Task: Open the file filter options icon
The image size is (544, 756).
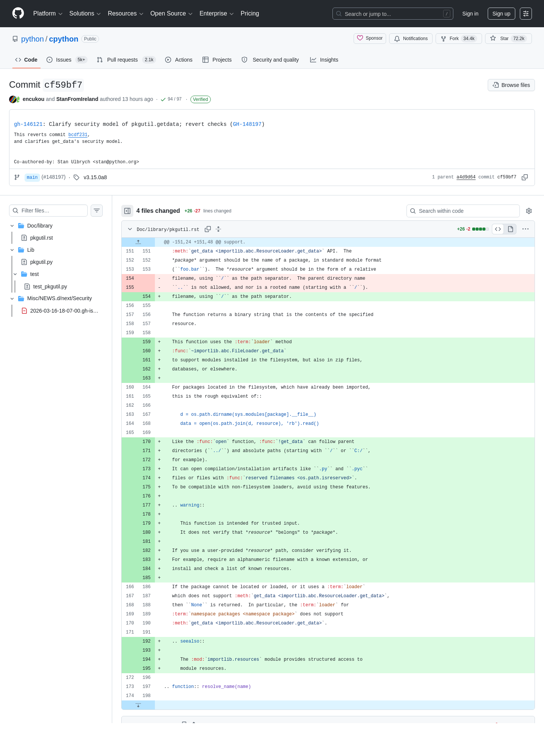Action: (97, 211)
